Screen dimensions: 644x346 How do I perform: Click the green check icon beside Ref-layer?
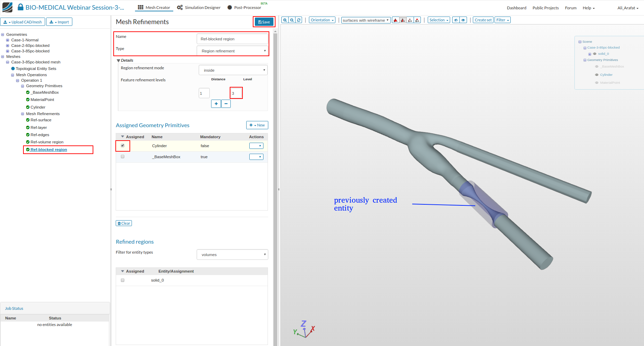tap(28, 128)
